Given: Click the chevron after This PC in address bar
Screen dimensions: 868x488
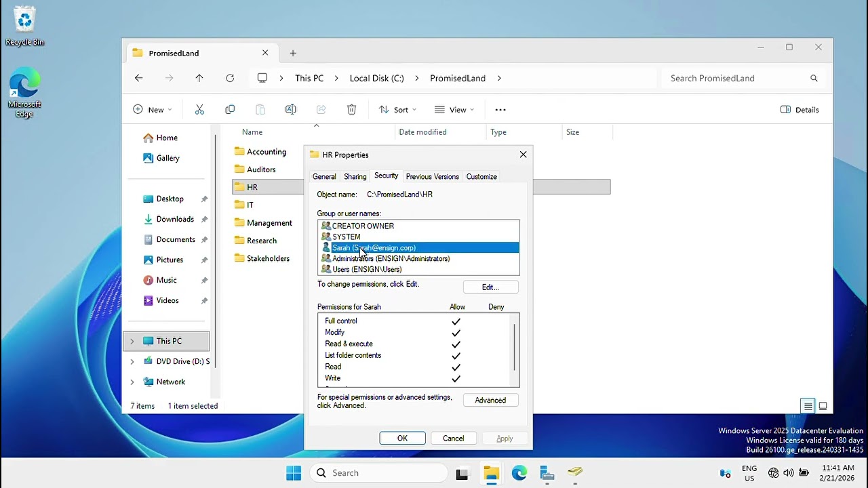Looking at the screenshot, I should click(336, 78).
